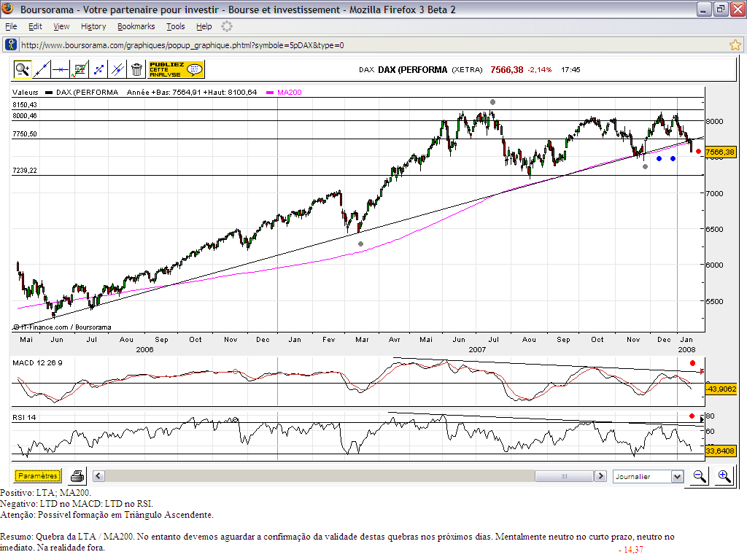747x560 pixels.
Task: Open the Edit menu
Action: pos(35,27)
